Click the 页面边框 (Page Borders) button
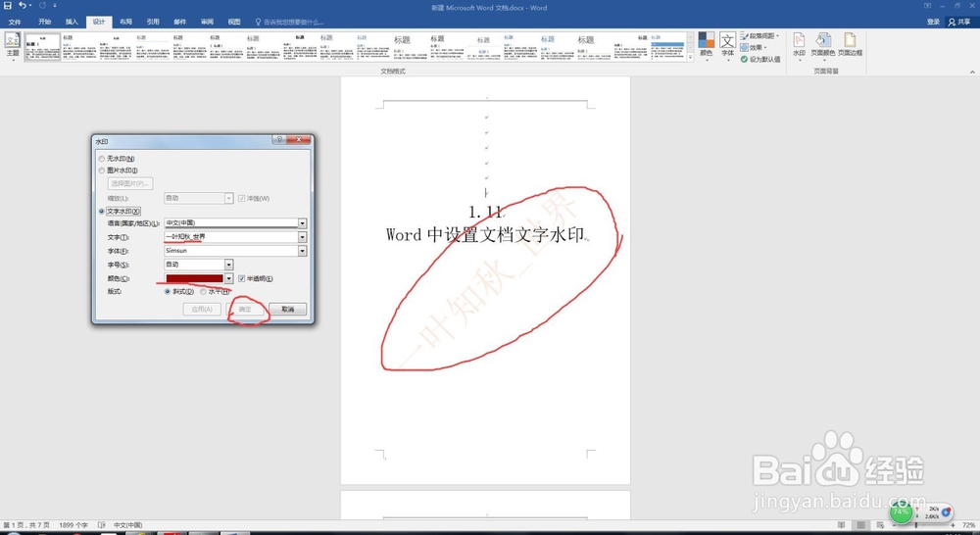Screen dimensions: 980x535 pos(850,45)
